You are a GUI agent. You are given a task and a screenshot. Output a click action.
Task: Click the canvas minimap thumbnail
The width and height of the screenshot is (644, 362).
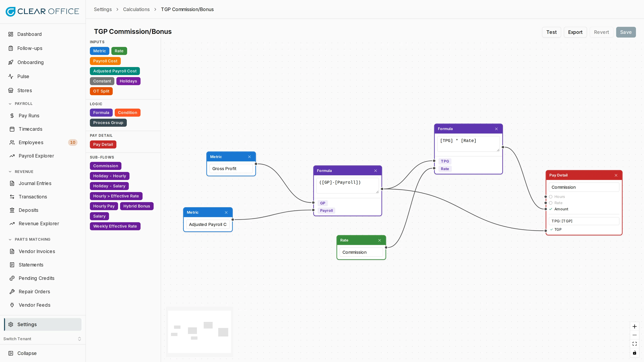(199, 331)
